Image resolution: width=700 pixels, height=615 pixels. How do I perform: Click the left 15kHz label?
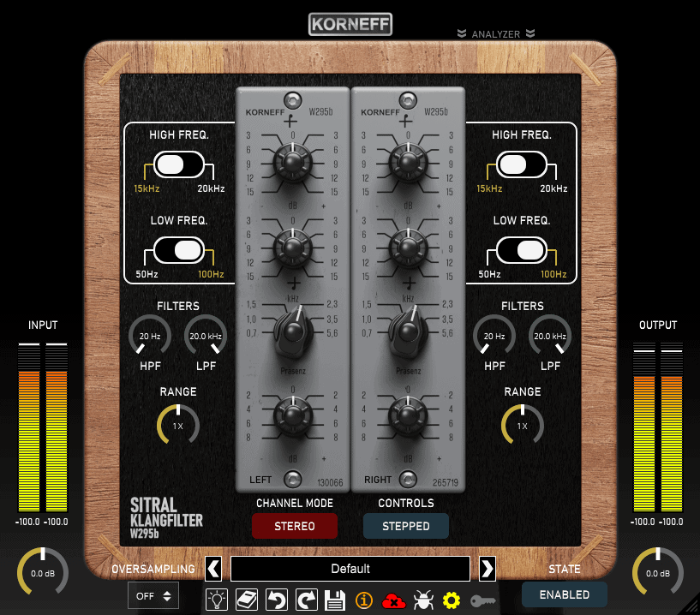[147, 188]
